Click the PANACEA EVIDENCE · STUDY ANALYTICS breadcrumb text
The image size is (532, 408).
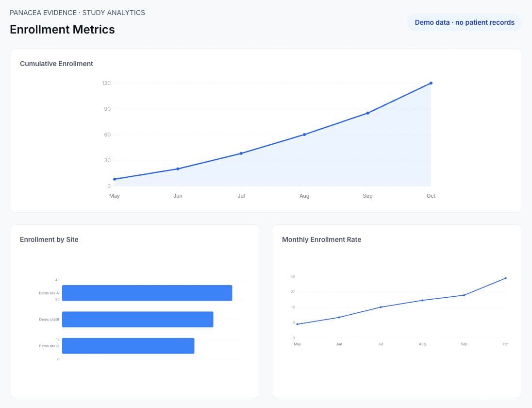[x=77, y=13]
